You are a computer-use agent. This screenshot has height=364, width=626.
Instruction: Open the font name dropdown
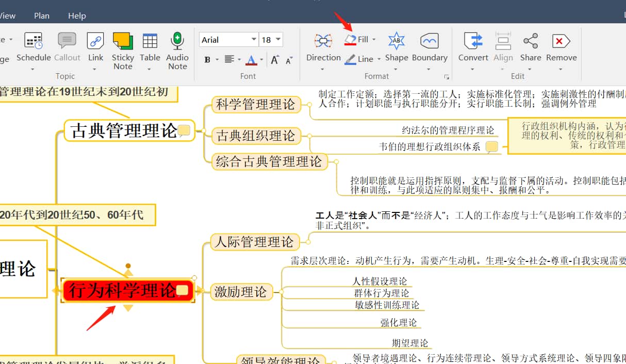[x=254, y=40]
